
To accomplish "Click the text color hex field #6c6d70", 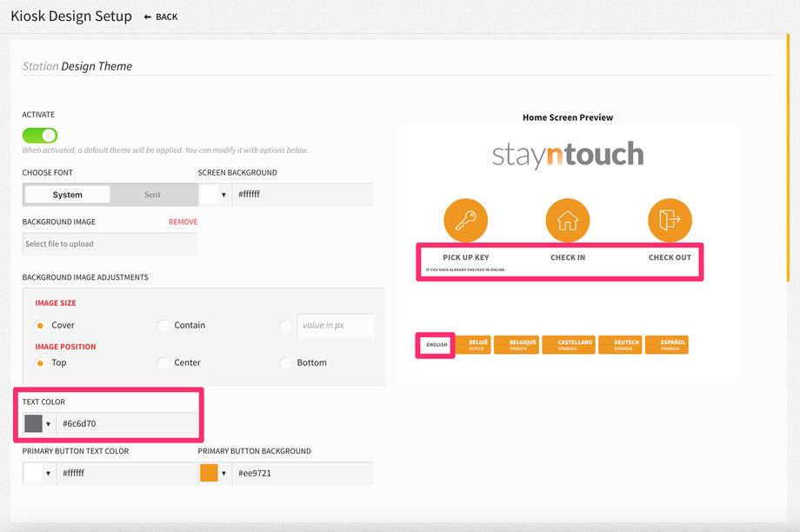I will (x=127, y=423).
